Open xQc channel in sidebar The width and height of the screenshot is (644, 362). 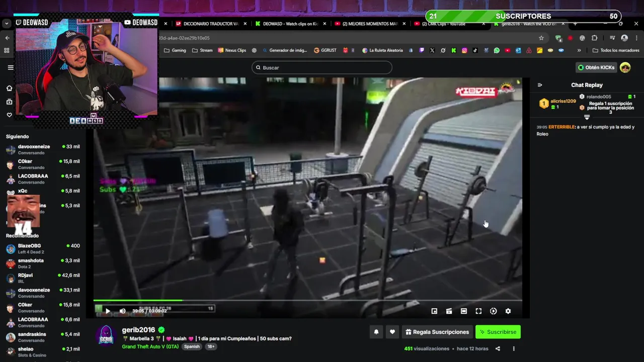43,191
